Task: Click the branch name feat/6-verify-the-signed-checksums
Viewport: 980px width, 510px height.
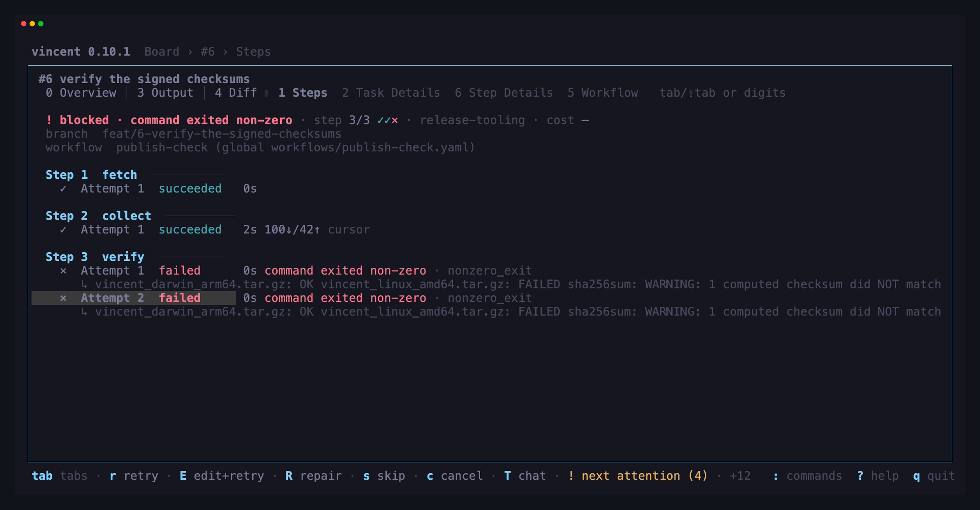Action: (222, 134)
